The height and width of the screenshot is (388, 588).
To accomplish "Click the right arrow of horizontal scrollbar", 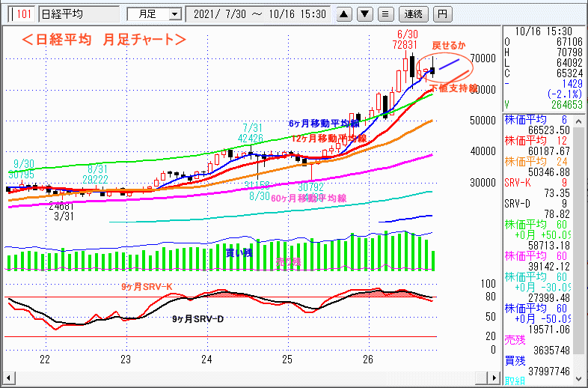I will [x=494, y=377].
